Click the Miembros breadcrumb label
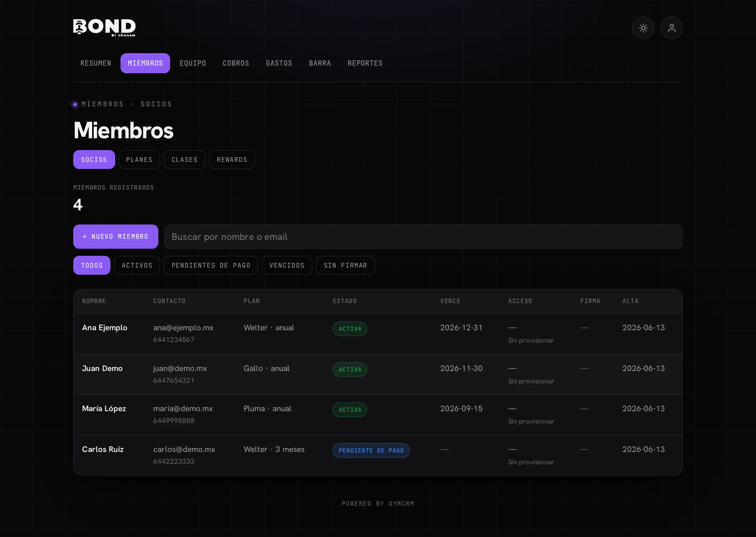 click(x=102, y=105)
